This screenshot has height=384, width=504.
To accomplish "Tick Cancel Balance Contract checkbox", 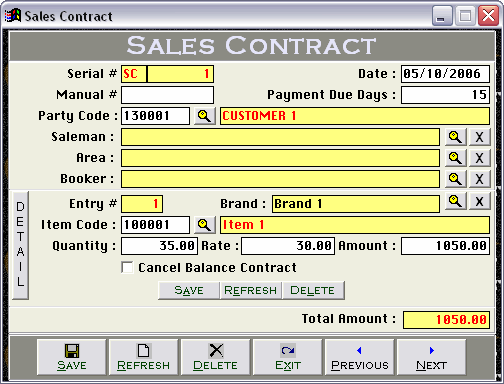I will click(127, 267).
